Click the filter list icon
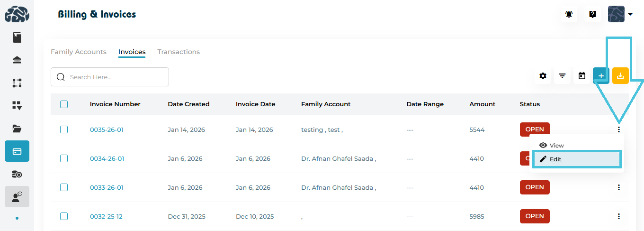This screenshot has height=231, width=644. click(x=562, y=76)
